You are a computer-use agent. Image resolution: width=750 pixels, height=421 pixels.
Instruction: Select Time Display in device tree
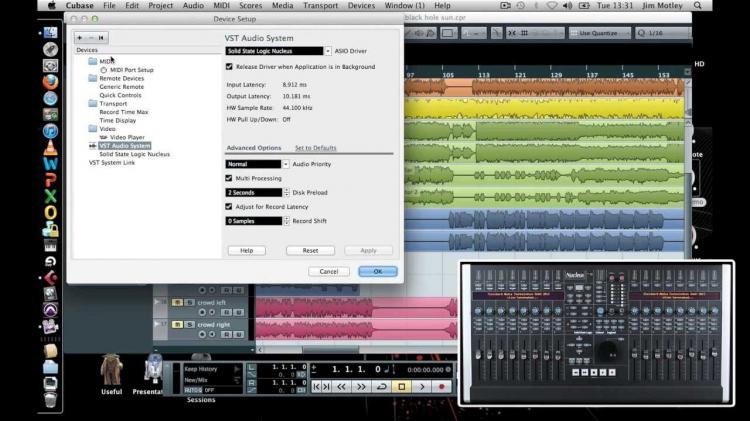tap(118, 121)
